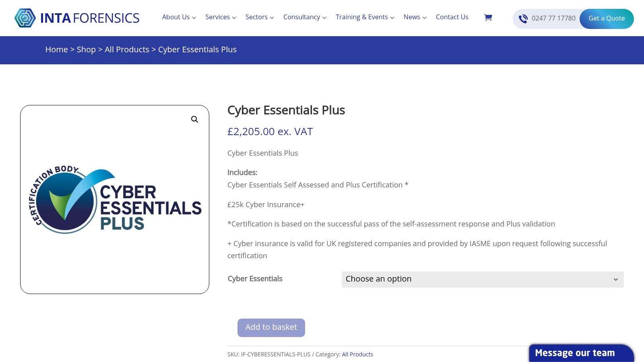
Task: Click the phone call icon
Action: click(523, 19)
